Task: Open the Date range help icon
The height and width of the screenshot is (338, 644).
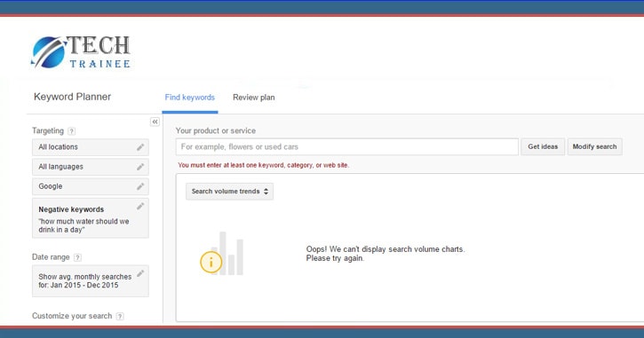Action: (x=77, y=257)
